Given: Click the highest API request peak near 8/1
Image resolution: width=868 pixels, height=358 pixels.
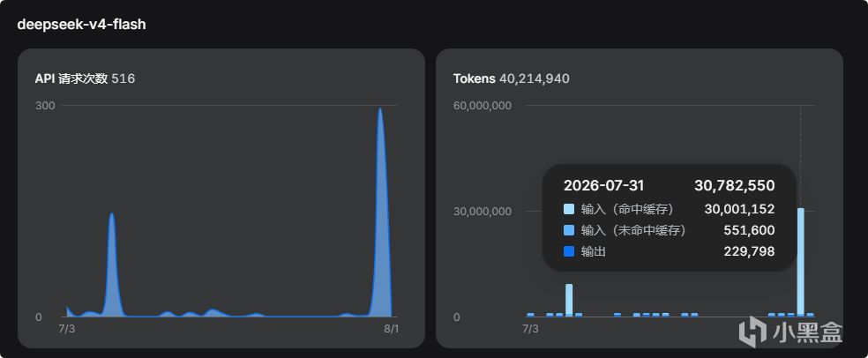Looking at the screenshot, I should pos(379,212).
